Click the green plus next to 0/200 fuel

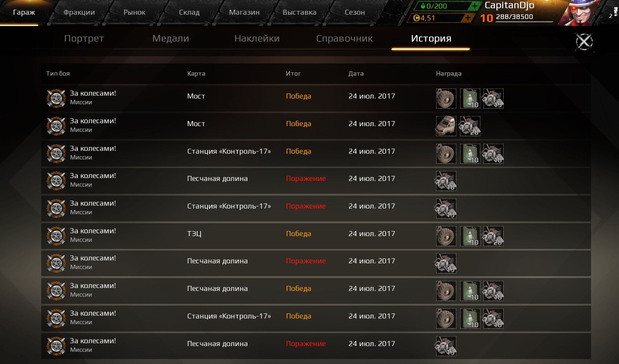pos(474,6)
